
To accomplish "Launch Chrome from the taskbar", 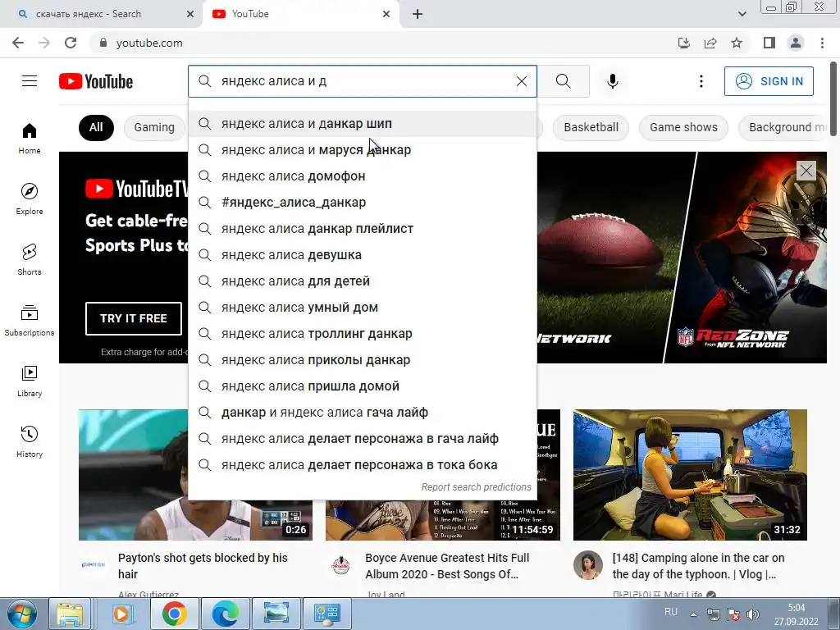I will (174, 614).
